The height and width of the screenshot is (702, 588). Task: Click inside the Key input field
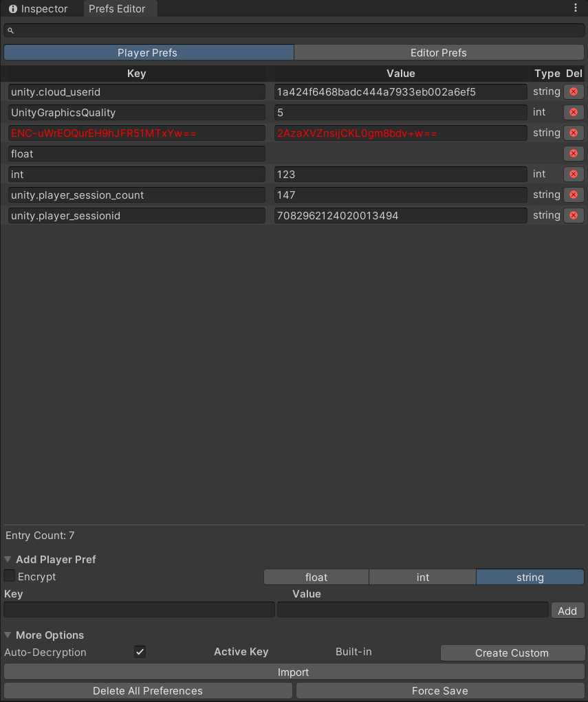pyautogui.click(x=138, y=609)
